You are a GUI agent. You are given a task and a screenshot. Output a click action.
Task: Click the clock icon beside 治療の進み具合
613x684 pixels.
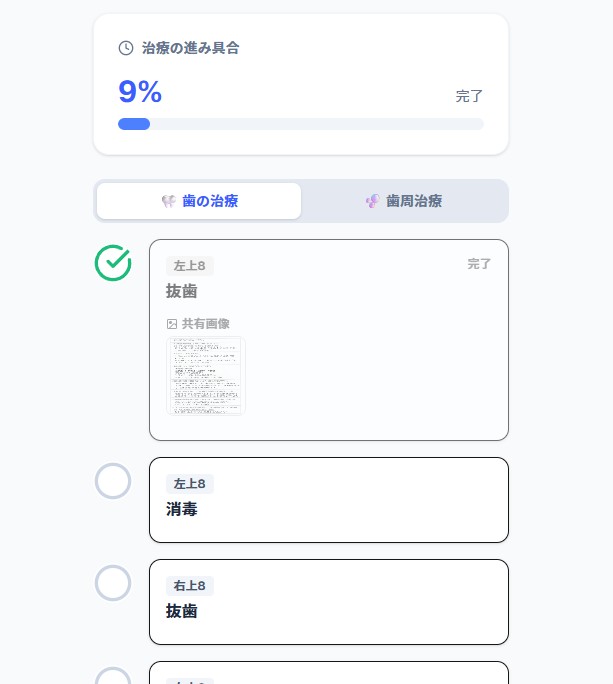pyautogui.click(x=126, y=47)
